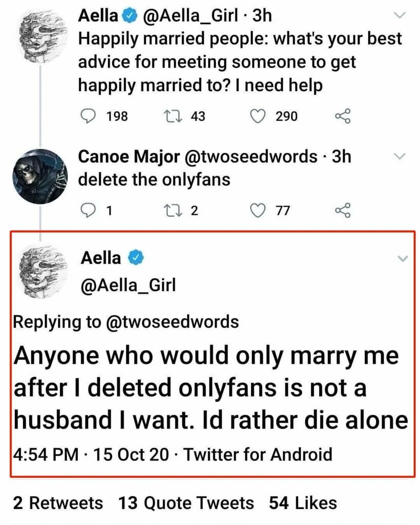420x525 pixels.
Task: Click @twoseedwords in Replying to line
Action: pos(172,322)
